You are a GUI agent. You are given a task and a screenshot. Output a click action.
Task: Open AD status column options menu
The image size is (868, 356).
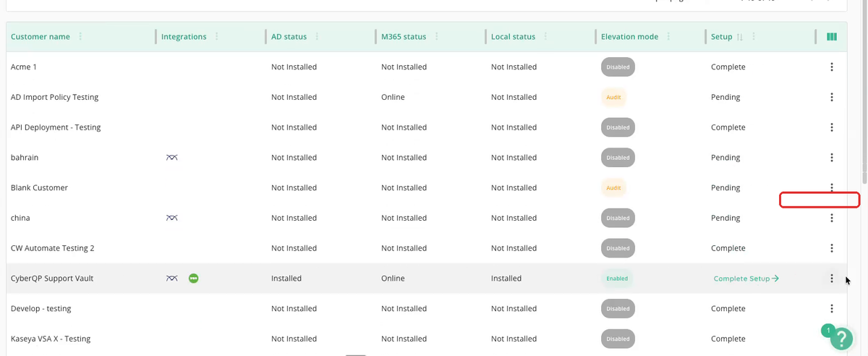coord(318,37)
